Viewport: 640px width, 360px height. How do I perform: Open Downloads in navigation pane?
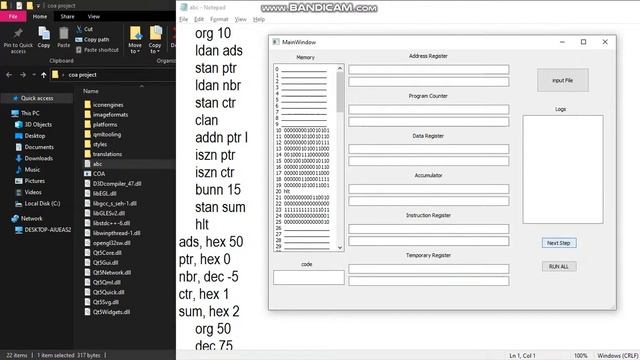[x=38, y=158]
